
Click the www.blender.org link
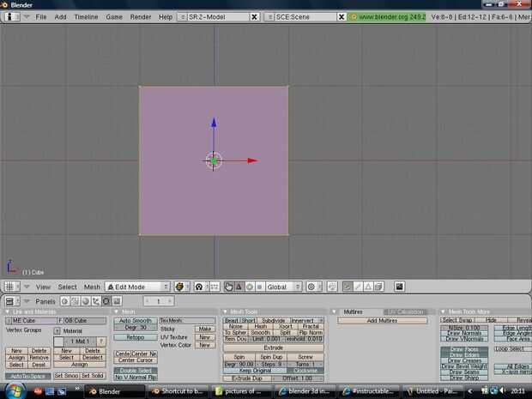pyautogui.click(x=388, y=16)
